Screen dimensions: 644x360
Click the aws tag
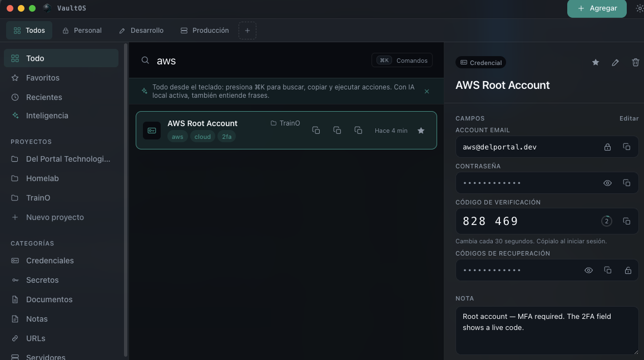(x=177, y=137)
